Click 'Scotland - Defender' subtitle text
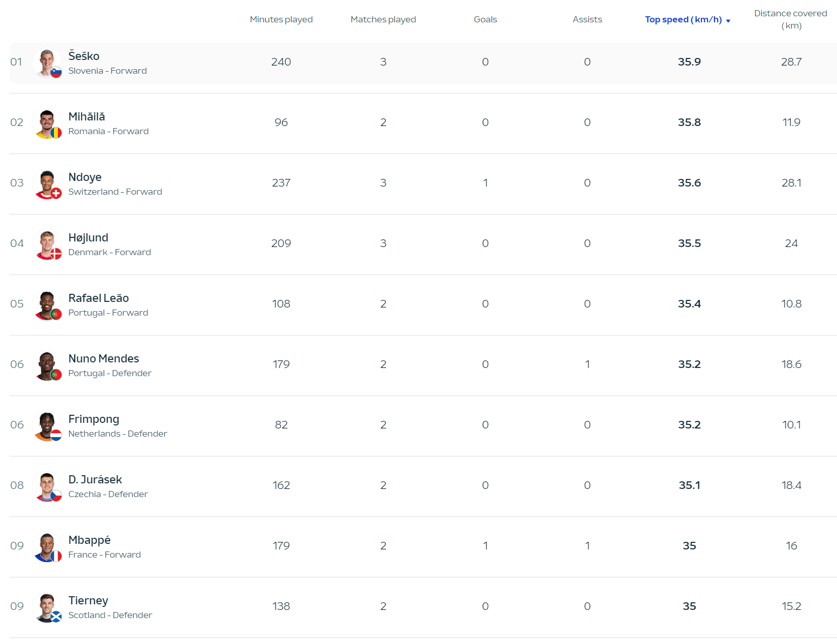837x644 pixels. pyautogui.click(x=110, y=615)
